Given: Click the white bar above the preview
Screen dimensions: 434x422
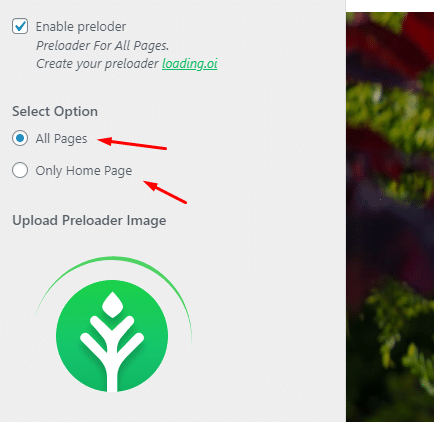Looking at the screenshot, I should pos(390,6).
